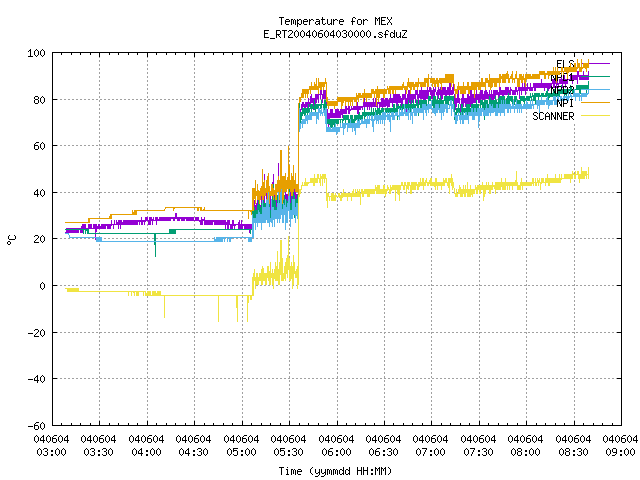The height and width of the screenshot is (480, 640).
Task: Click the x-axis time label 06:00
Action: pos(336,452)
